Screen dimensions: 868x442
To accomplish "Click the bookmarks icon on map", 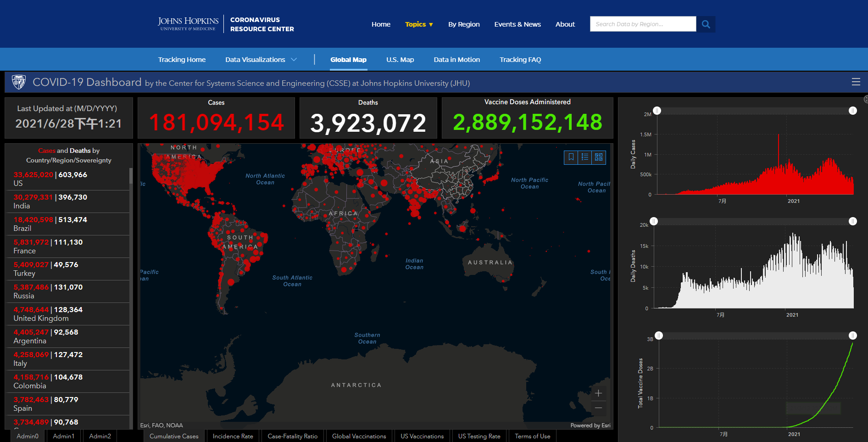I will [571, 157].
